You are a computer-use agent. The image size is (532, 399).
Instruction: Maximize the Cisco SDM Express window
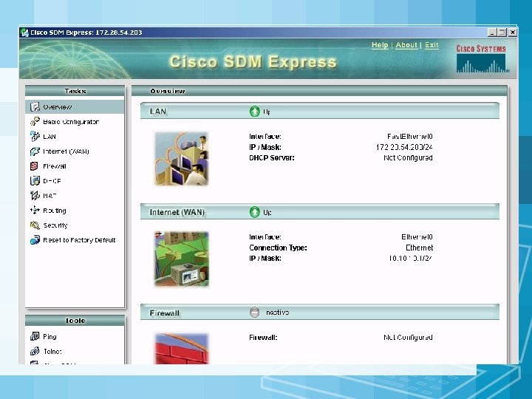coord(502,33)
